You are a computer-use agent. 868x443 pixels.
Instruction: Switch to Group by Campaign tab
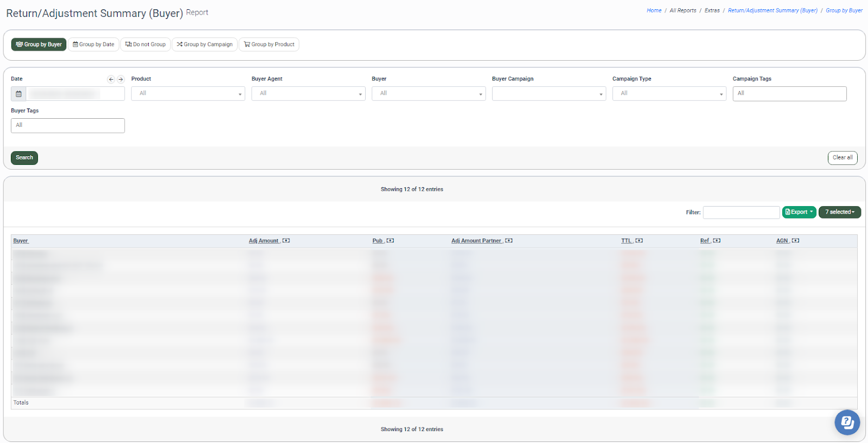pos(205,44)
